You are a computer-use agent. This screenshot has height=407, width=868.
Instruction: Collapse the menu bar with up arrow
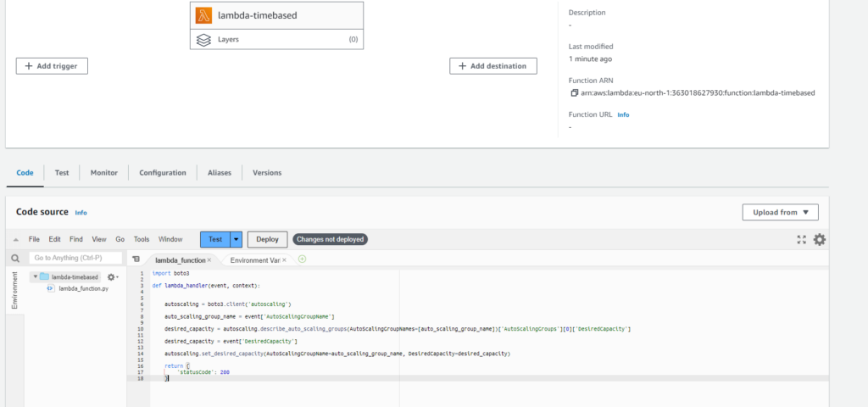click(x=16, y=240)
